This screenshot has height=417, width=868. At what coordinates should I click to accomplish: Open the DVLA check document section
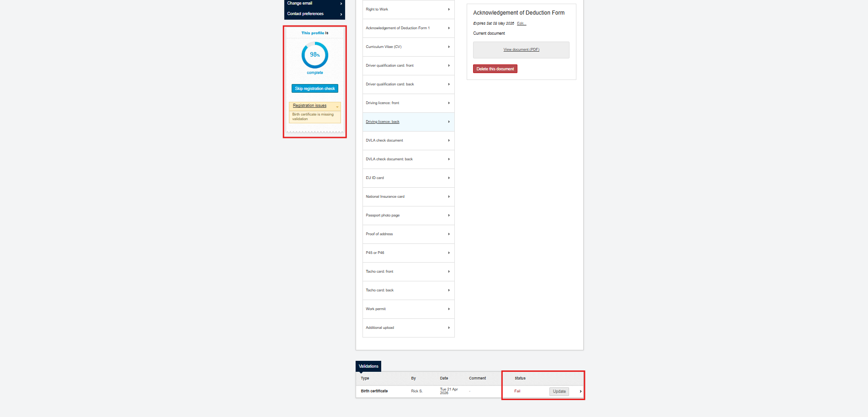pyautogui.click(x=408, y=140)
